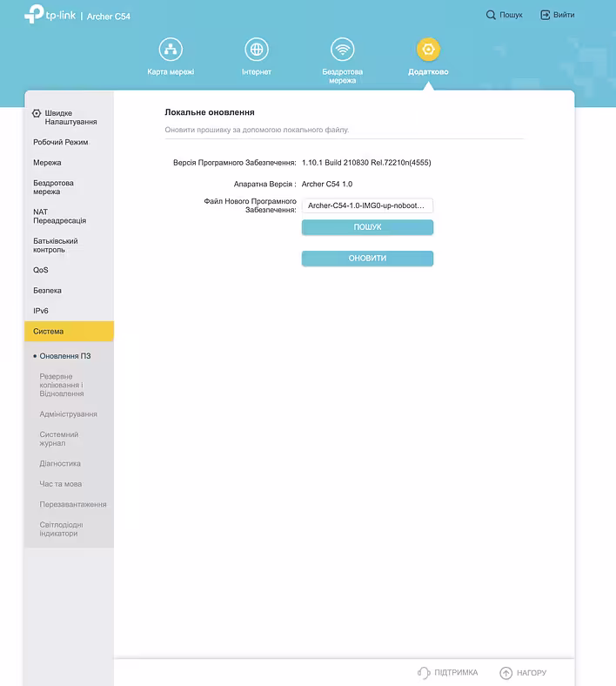This screenshot has width=616, height=686.
Task: Open the Перезавантаження submenu item
Action: click(73, 504)
